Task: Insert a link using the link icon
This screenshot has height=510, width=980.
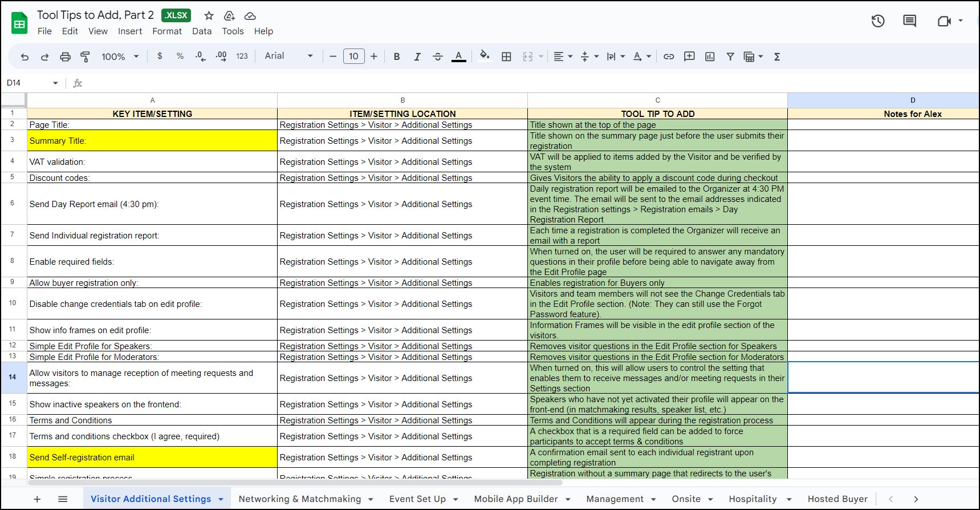Action: click(x=669, y=56)
